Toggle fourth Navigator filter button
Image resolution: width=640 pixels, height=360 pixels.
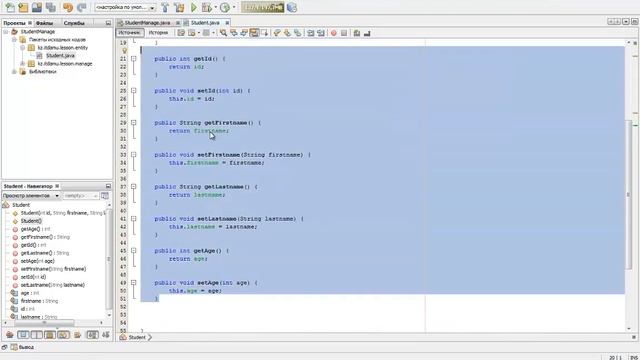50,335
